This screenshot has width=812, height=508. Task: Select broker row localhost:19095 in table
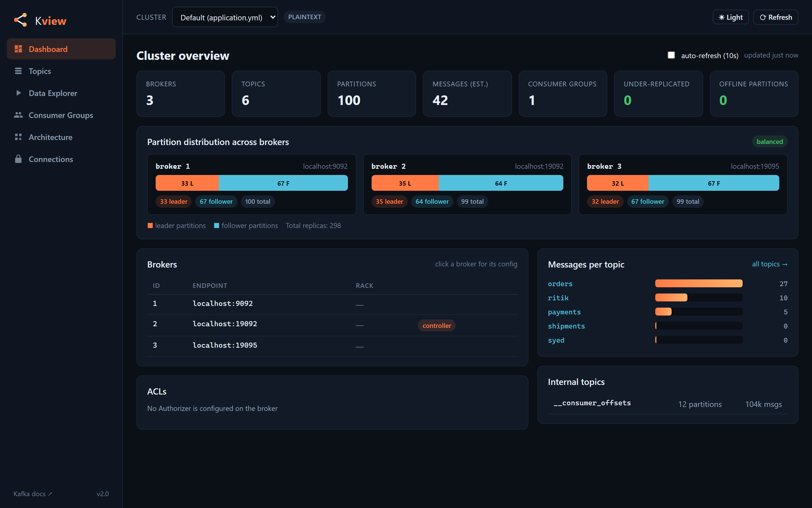pos(332,346)
